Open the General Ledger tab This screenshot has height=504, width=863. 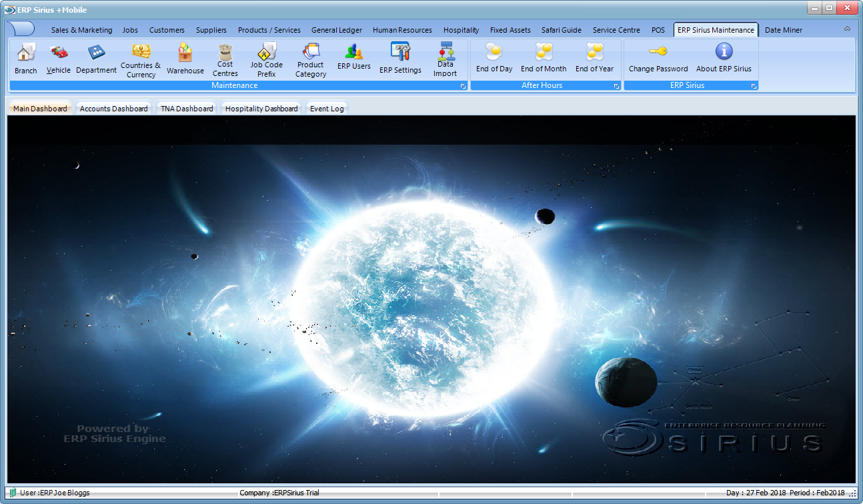click(x=337, y=30)
